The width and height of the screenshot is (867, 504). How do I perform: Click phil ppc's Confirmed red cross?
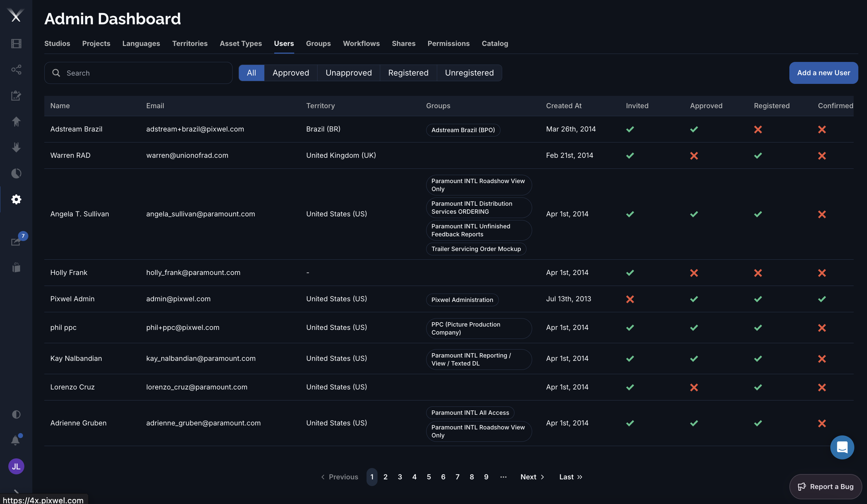point(822,328)
